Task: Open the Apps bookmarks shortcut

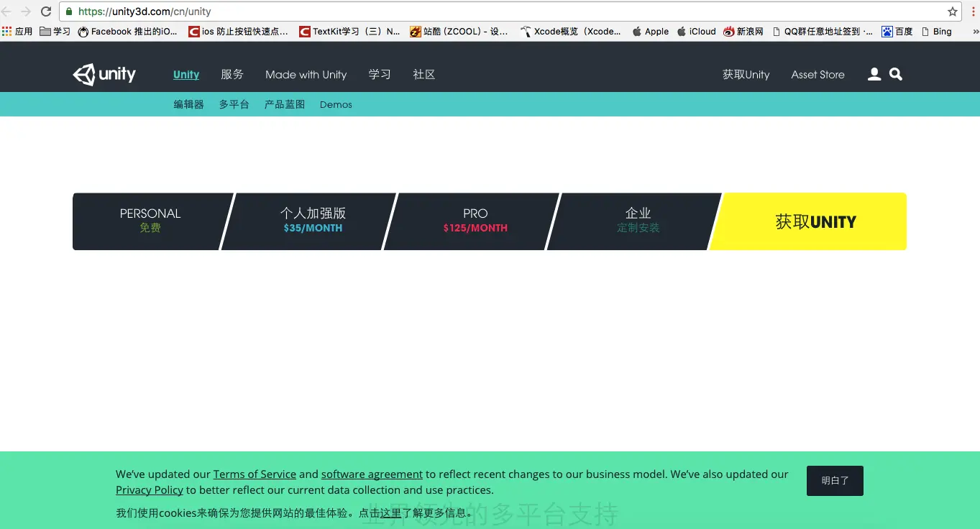Action: point(18,32)
